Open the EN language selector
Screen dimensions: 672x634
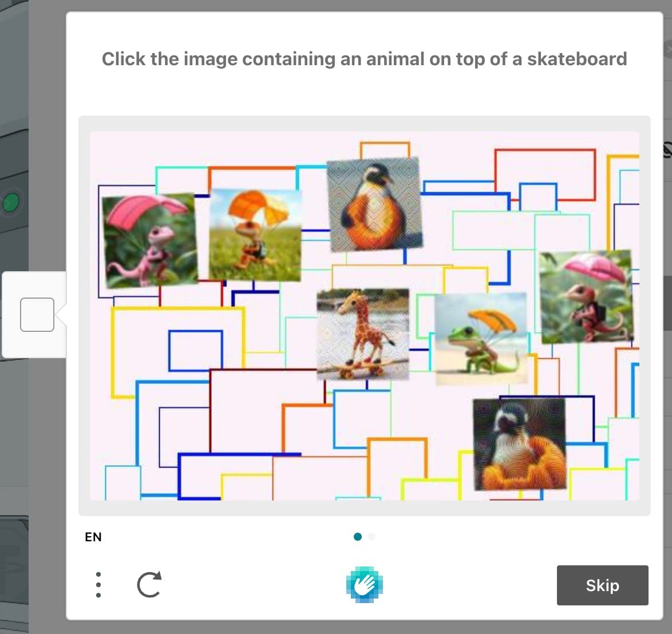pyautogui.click(x=94, y=537)
